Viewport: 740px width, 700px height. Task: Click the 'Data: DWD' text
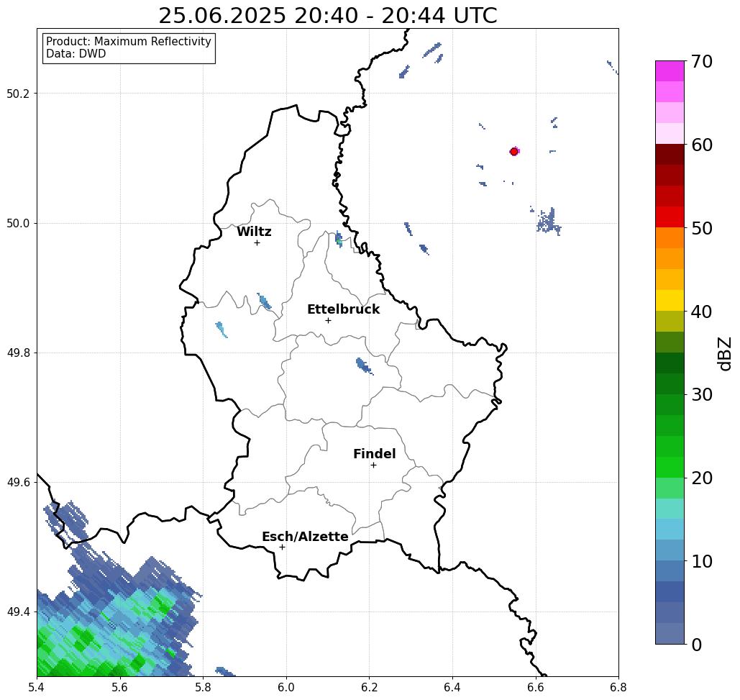(x=76, y=54)
